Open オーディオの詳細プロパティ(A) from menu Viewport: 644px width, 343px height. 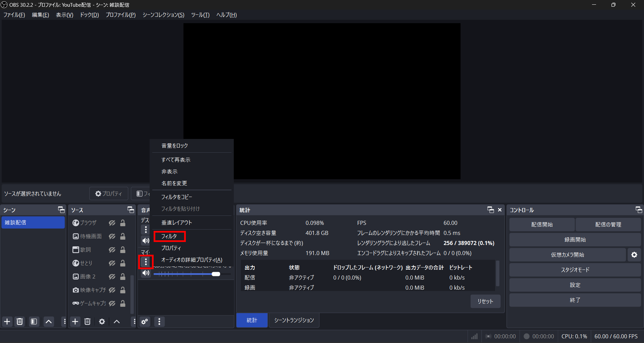192,260
